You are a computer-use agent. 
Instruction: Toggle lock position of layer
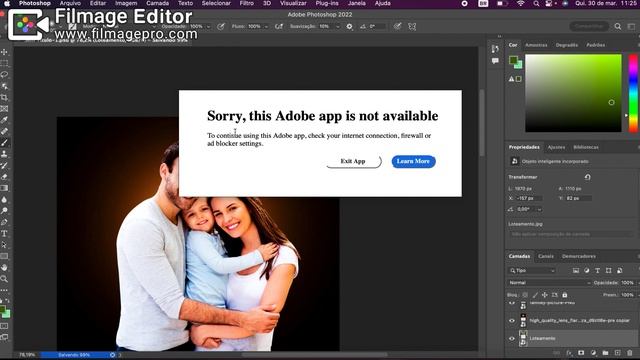[x=544, y=295]
